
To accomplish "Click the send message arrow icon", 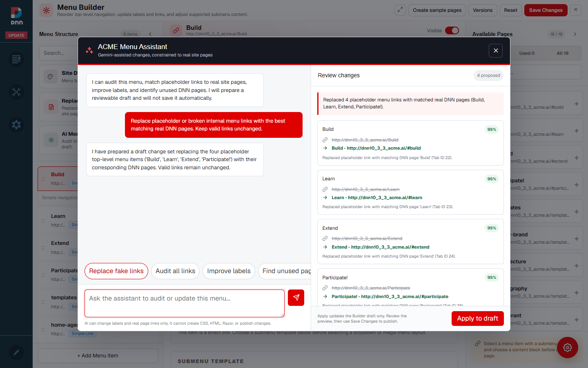I will click(296, 298).
